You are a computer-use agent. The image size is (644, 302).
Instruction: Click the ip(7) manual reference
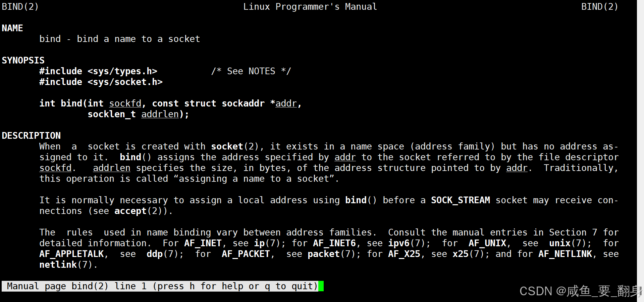267,243
